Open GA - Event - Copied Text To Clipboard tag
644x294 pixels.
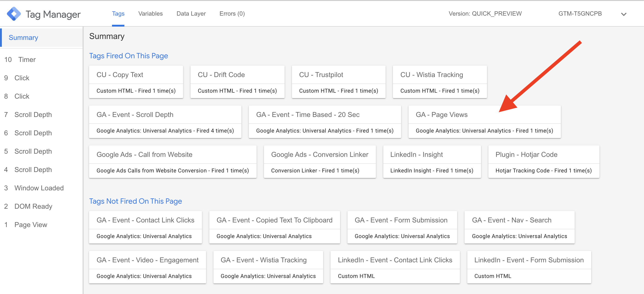pos(274,227)
